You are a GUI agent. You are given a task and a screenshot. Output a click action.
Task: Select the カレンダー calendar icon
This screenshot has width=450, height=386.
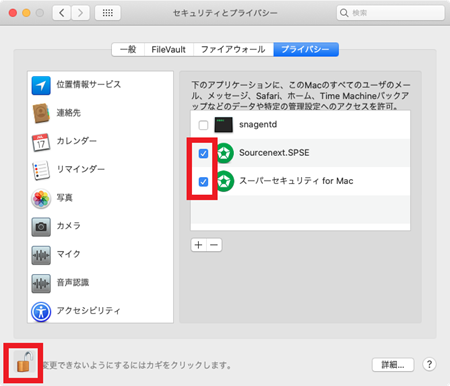pyautogui.click(x=41, y=142)
